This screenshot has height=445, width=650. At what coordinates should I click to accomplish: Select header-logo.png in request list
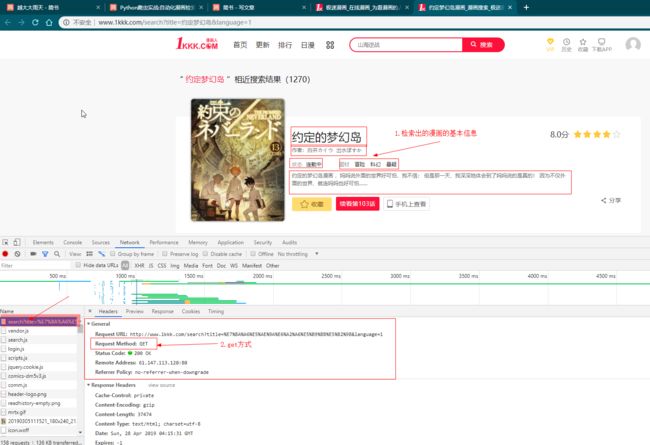[27, 394]
